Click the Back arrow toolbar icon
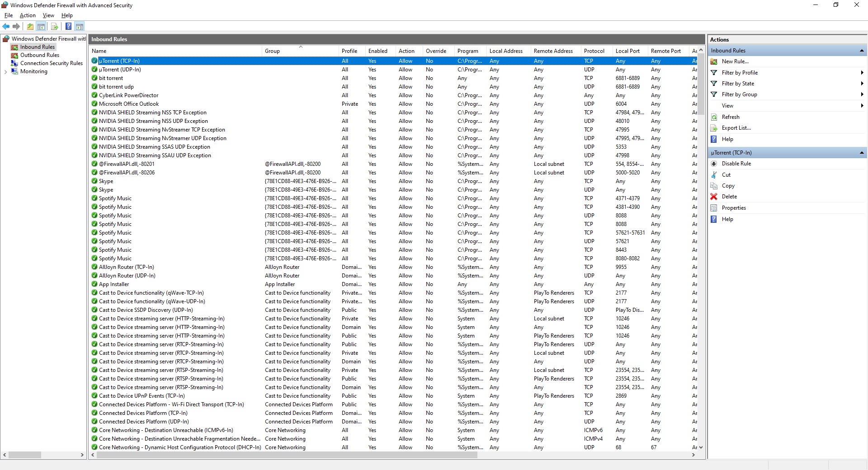This screenshot has height=470, width=868. point(6,27)
